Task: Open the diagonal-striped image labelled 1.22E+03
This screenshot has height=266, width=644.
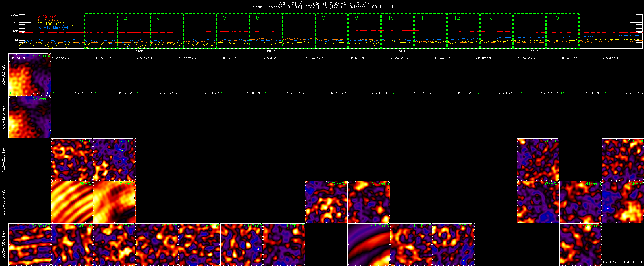Action: pyautogui.click(x=72, y=202)
